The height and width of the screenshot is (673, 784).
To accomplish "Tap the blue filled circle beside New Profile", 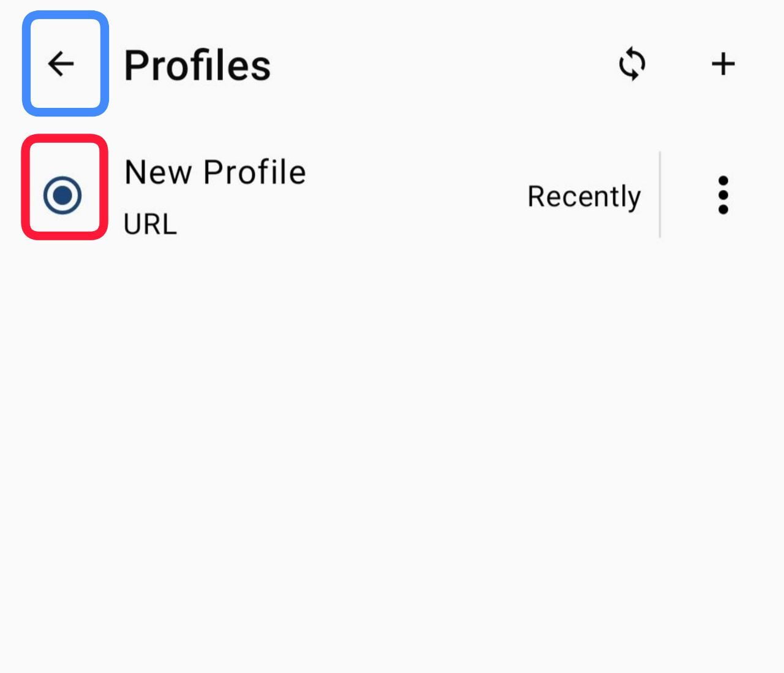I will pos(62,195).
